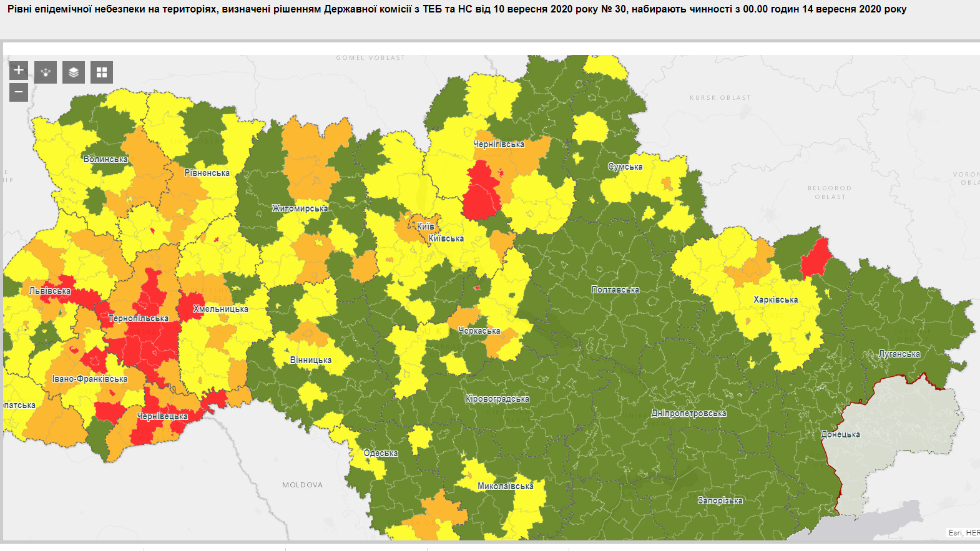Click the Житомирська region label
This screenshot has height=551, width=980.
pyautogui.click(x=300, y=208)
